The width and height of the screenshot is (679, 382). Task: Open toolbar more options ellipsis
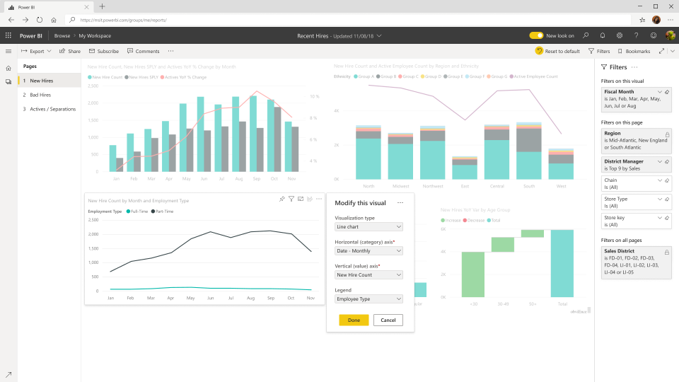[171, 51]
